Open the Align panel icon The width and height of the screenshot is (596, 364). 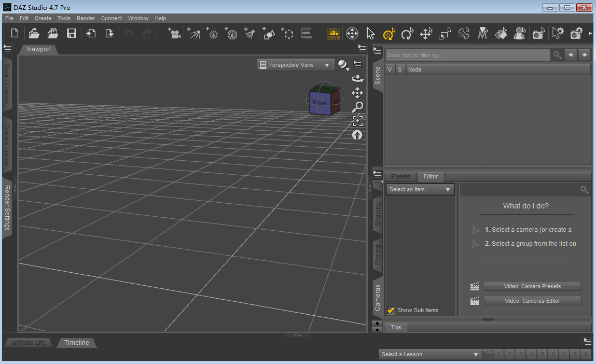(307, 33)
